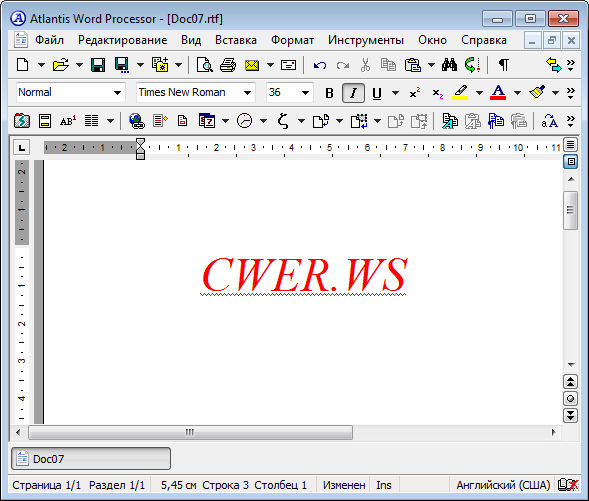Click the horizontal scrollbar thumb
The height and width of the screenshot is (501, 589).
(x=190, y=432)
